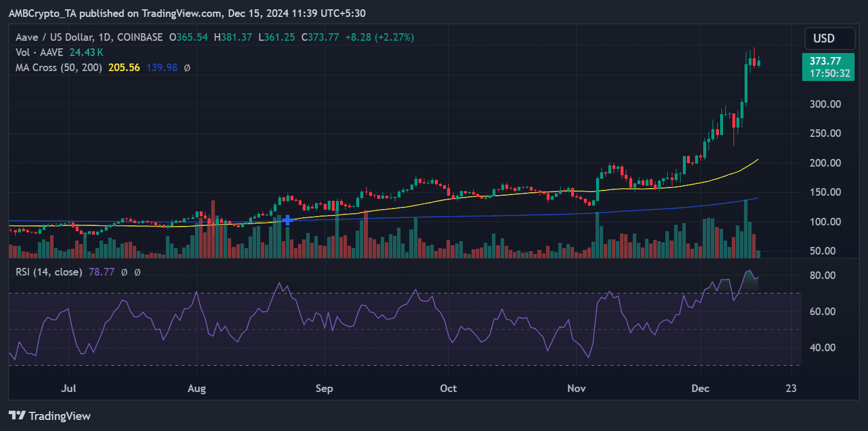The image size is (868, 431).
Task: Click the Sep label on time axis
Action: [x=324, y=388]
